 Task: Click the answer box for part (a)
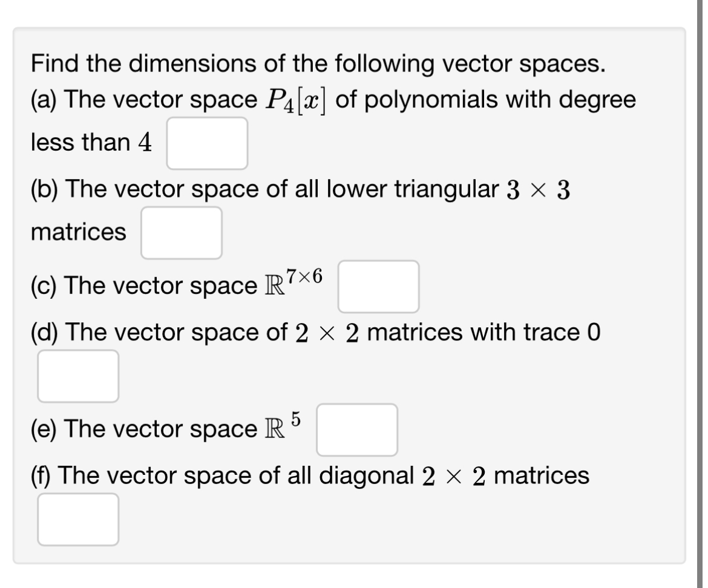[208, 143]
